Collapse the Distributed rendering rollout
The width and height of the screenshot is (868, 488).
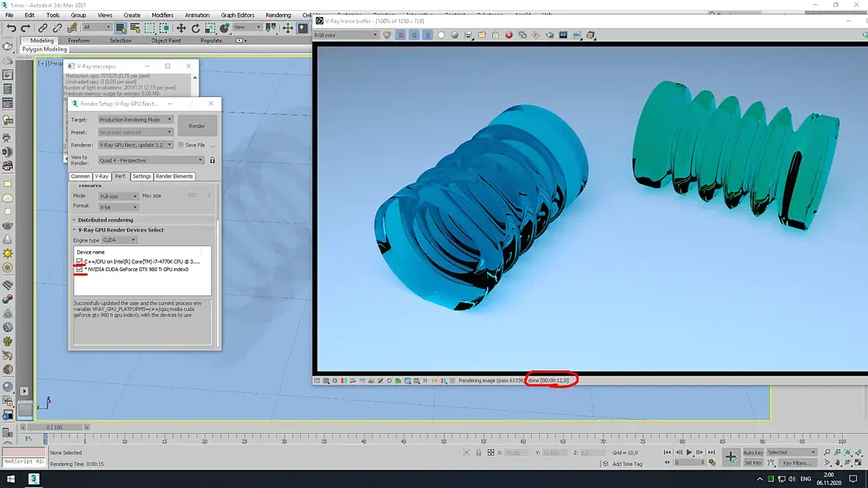(105, 220)
